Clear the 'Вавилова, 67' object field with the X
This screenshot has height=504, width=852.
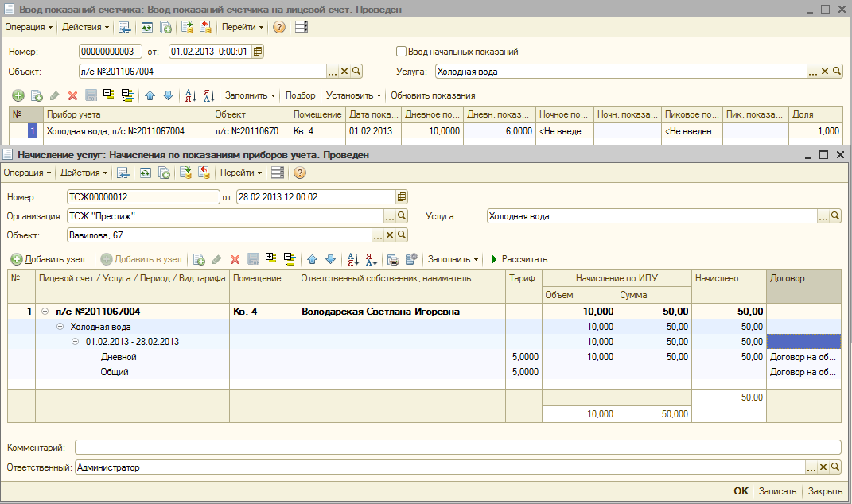click(390, 235)
